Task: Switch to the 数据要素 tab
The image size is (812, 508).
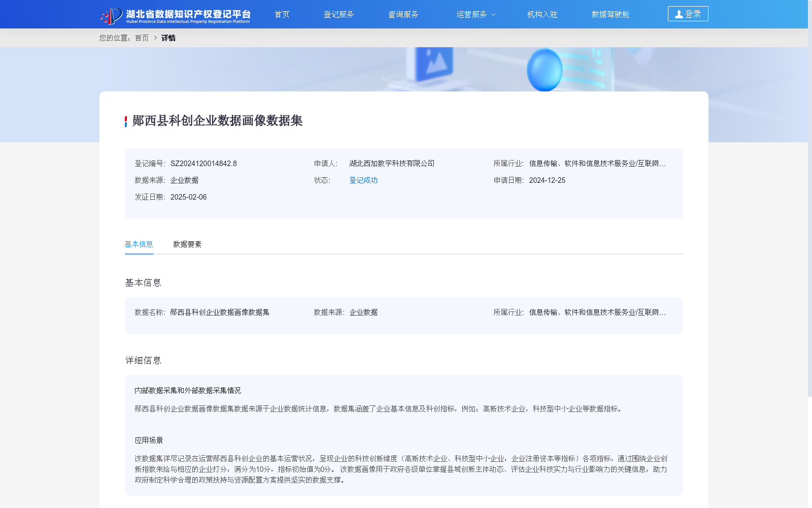Action: click(x=187, y=244)
